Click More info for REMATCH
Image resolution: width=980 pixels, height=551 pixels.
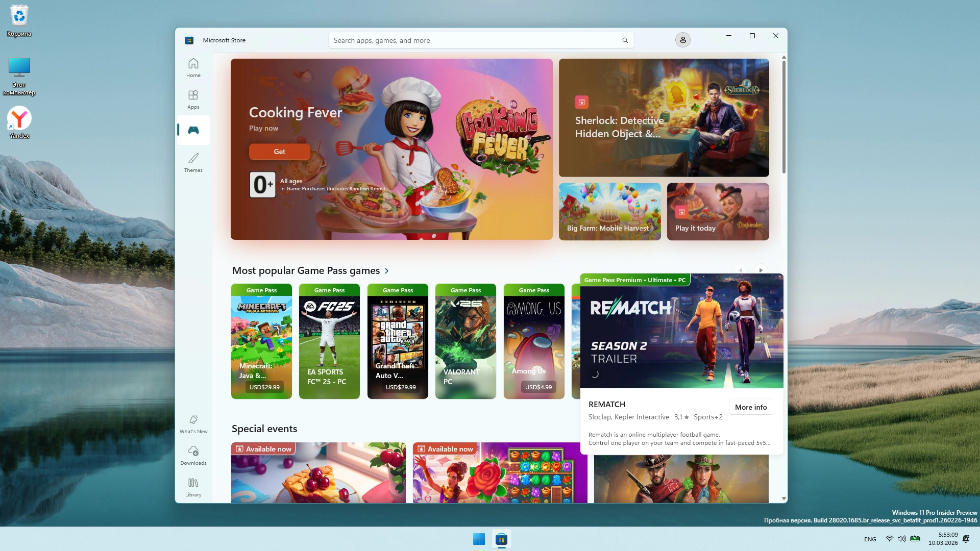pyautogui.click(x=750, y=407)
